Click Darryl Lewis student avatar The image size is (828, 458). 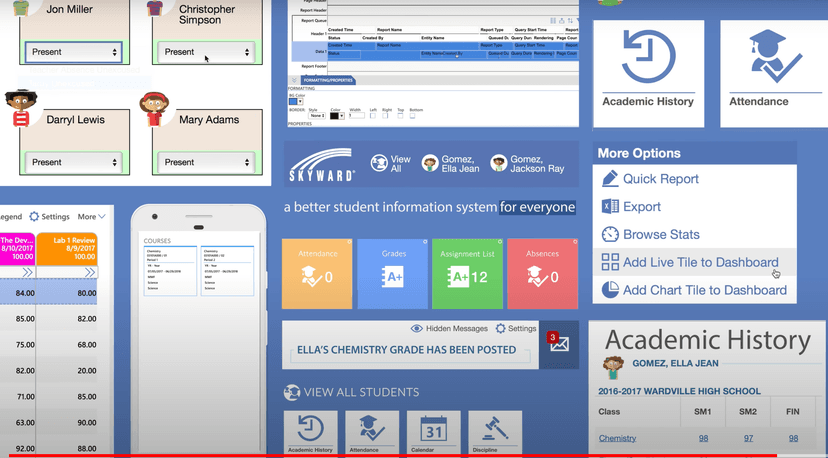pos(21,108)
